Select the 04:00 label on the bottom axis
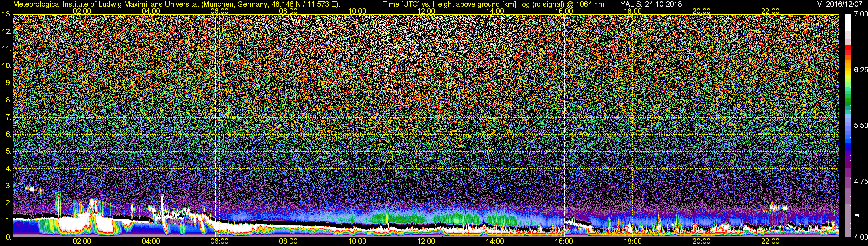This screenshot has height=246, width=868. click(x=151, y=242)
